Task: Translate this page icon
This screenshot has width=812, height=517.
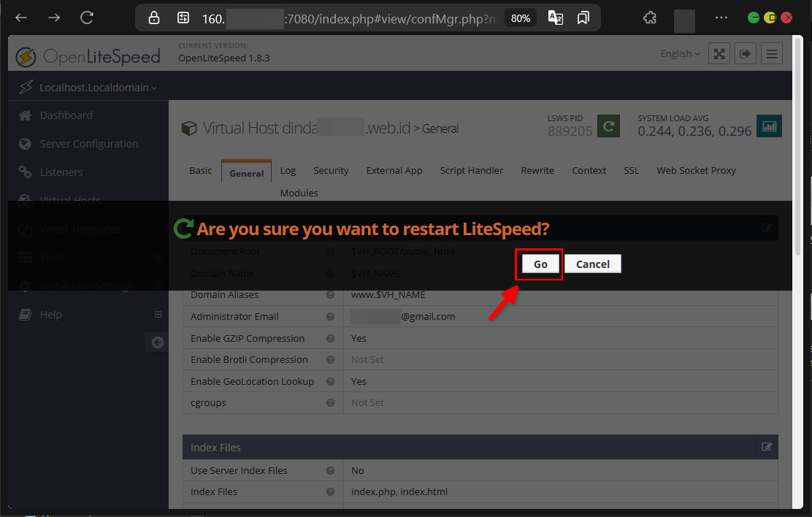Action: tap(555, 18)
